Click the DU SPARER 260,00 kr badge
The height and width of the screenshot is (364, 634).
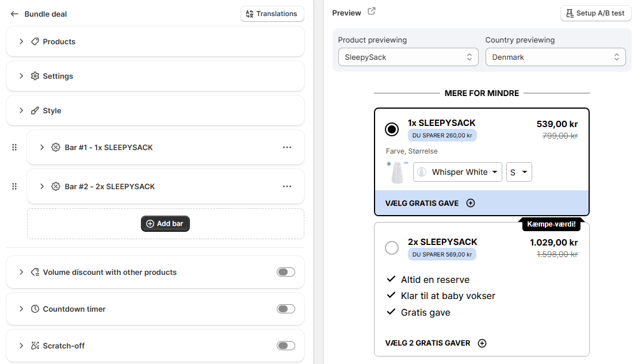[442, 135]
